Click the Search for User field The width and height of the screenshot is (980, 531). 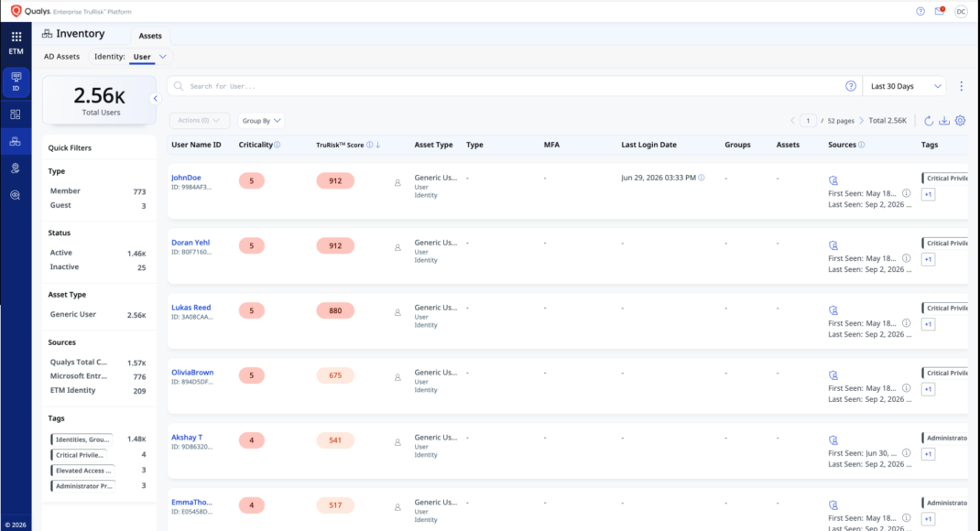pyautogui.click(x=508, y=86)
